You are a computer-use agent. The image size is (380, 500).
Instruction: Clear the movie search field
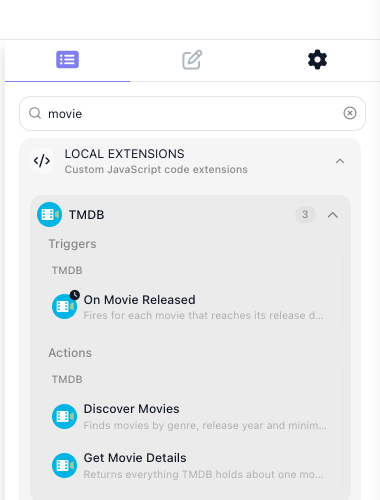point(350,113)
